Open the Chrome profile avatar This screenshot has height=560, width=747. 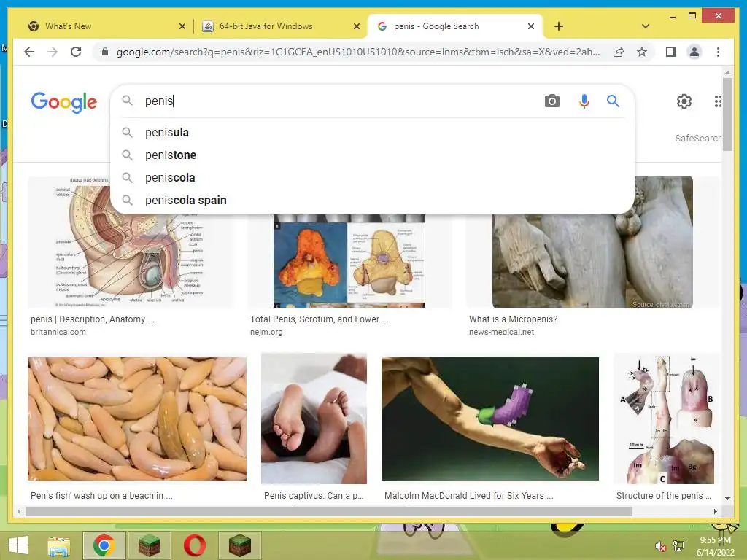[694, 52]
